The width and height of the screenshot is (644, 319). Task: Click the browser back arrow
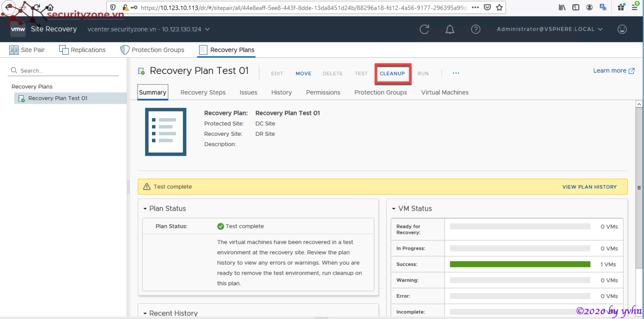(x=9, y=7)
